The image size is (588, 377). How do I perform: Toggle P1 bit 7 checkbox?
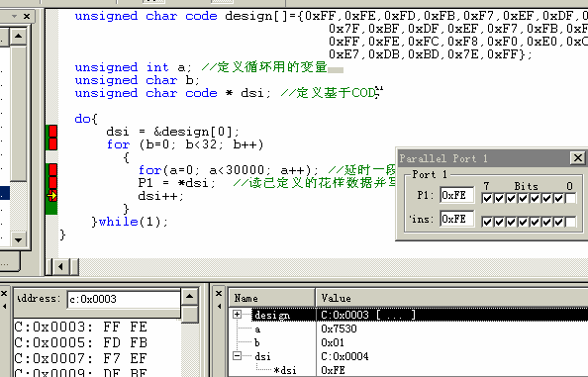tap(487, 198)
